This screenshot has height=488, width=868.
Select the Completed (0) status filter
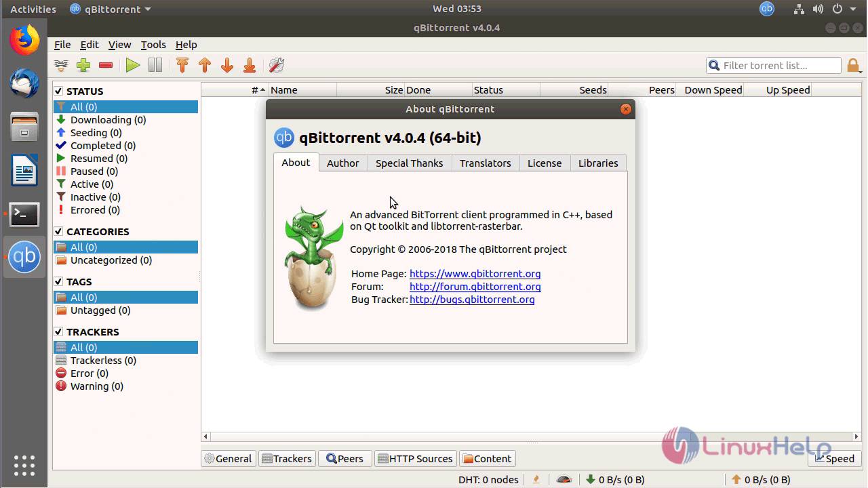point(125,146)
